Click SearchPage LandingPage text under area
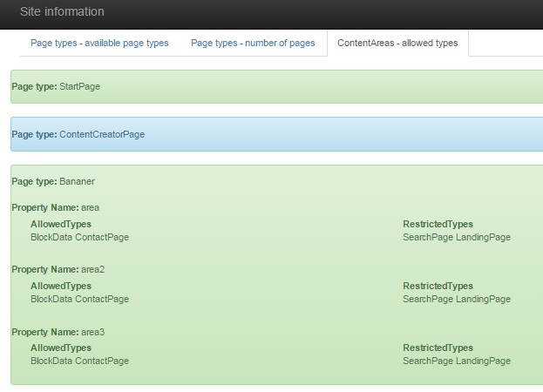This screenshot has height=392, width=543. [456, 237]
